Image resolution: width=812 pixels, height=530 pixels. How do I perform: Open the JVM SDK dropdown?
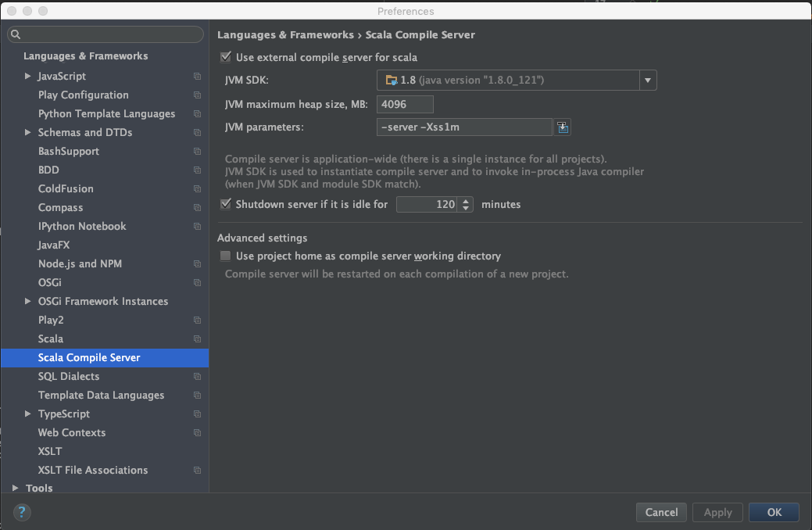coord(648,80)
